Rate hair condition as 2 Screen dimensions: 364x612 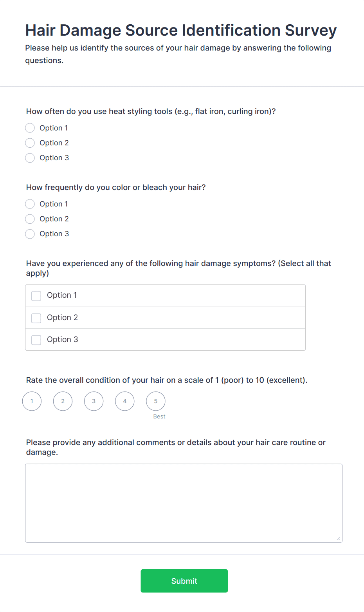click(63, 401)
